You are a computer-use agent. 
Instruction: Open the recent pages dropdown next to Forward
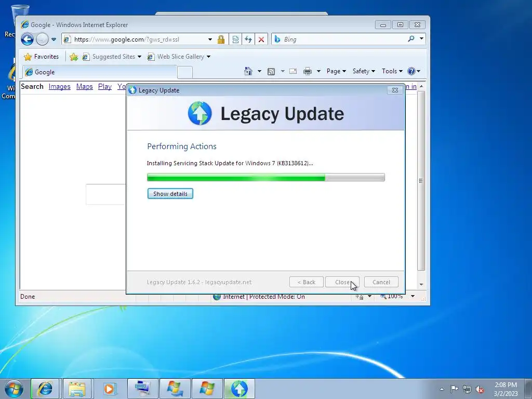[54, 39]
